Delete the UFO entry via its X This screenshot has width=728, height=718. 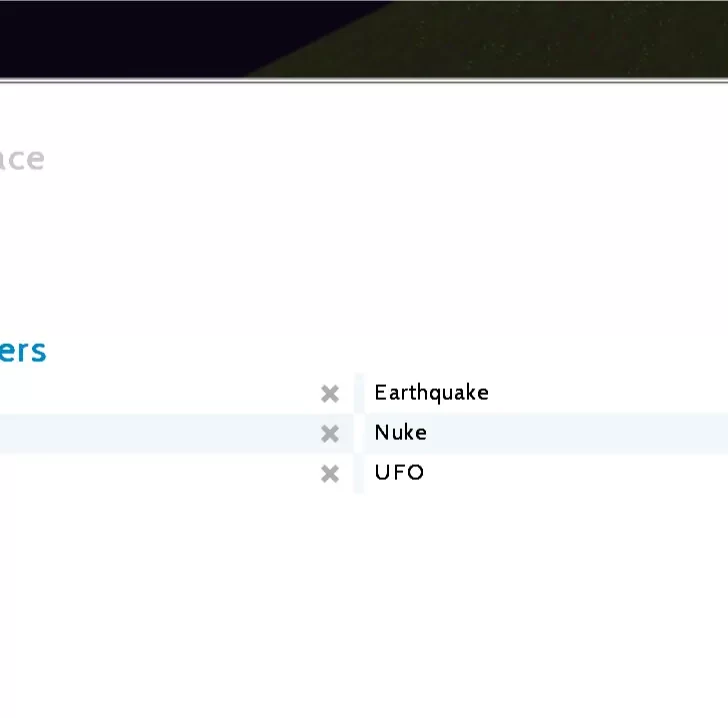click(330, 474)
